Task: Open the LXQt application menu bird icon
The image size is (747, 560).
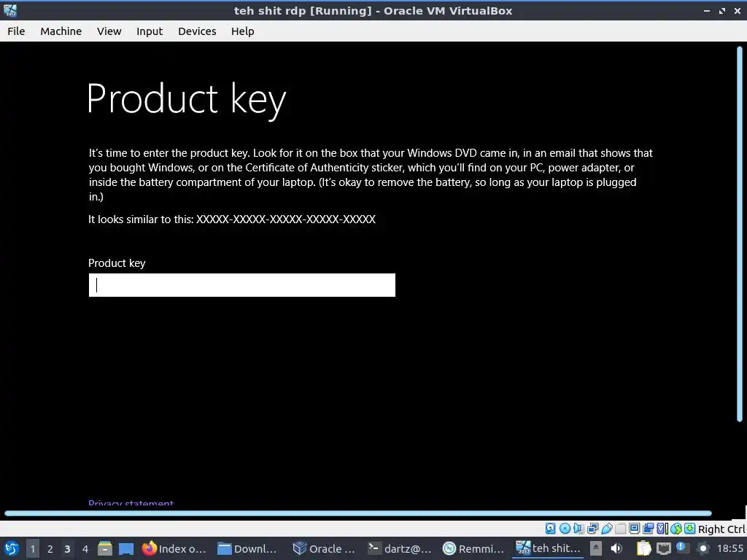Action: (x=12, y=548)
